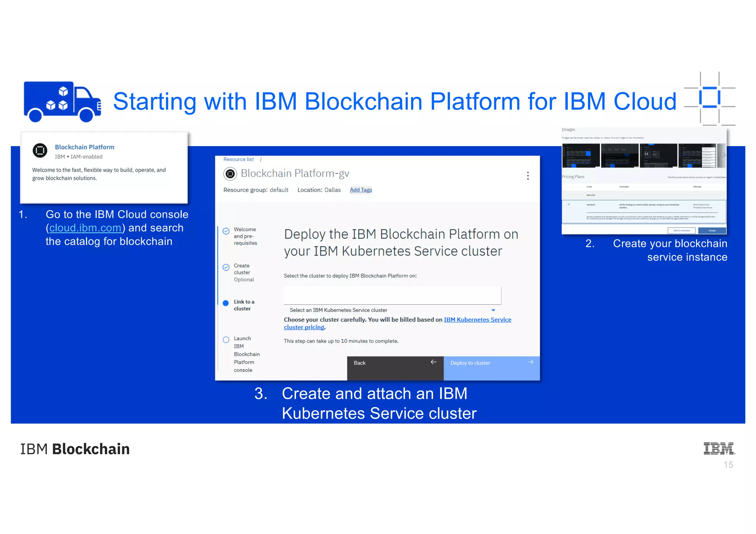This screenshot has height=534, width=756.
Task: Click the next chevron in the Images carousel
Action: 724,155
